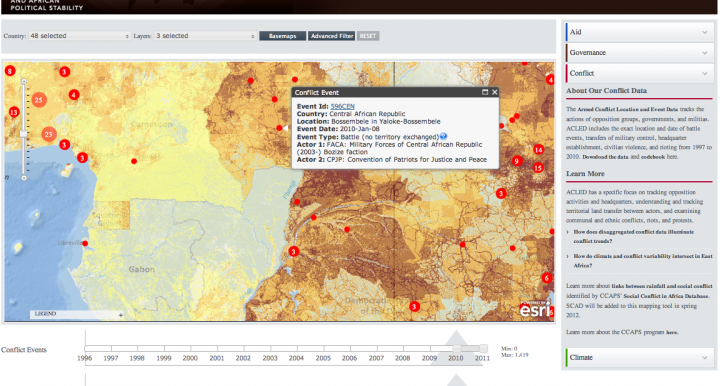This screenshot has width=720, height=386.
Task: Select year 2006 on the timeline
Action: (349, 358)
